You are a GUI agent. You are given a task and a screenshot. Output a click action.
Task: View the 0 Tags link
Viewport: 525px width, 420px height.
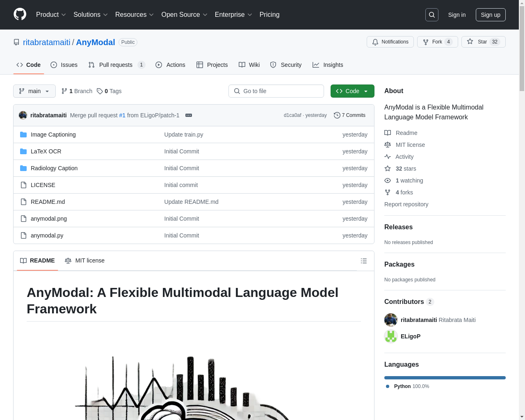click(x=109, y=91)
